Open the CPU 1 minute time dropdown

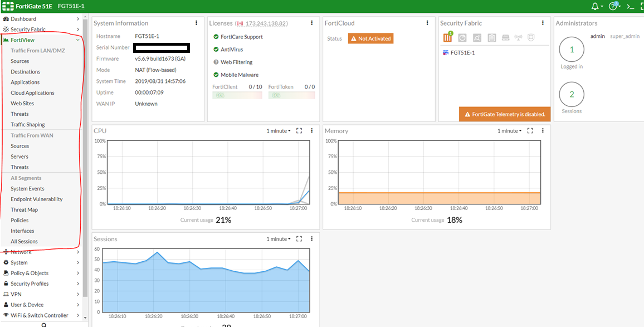[278, 131]
